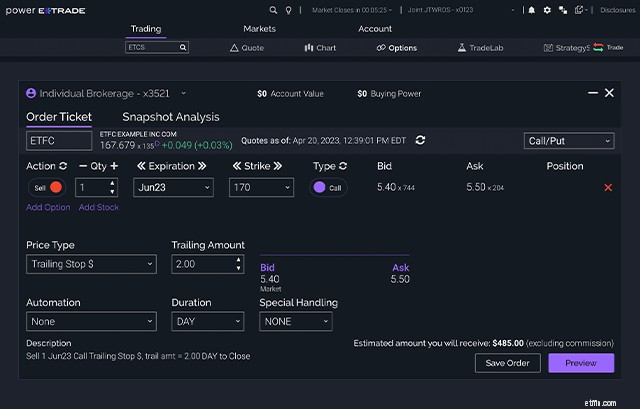Click the Disclosures link
The width and height of the screenshot is (640, 409).
pyautogui.click(x=618, y=10)
